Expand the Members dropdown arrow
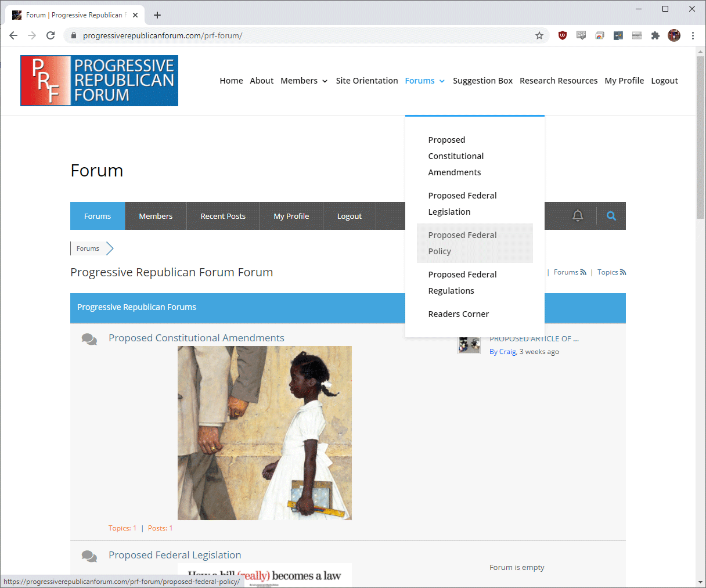 (325, 81)
